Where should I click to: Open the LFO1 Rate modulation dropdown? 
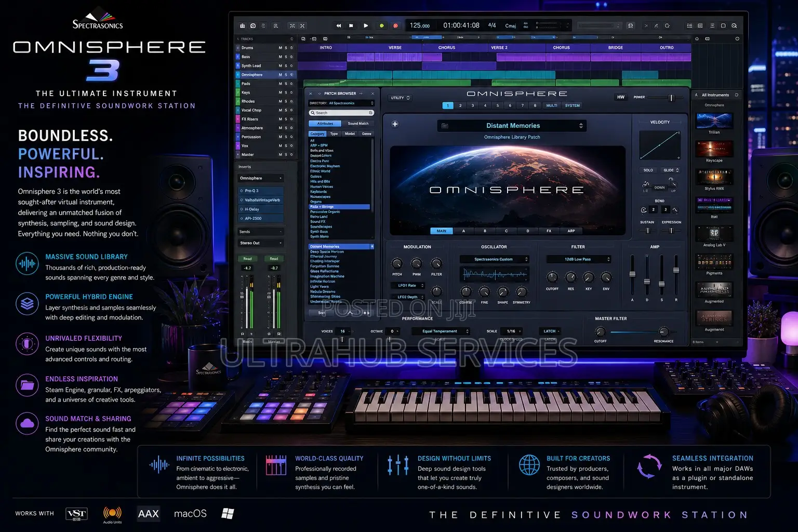[408, 286]
